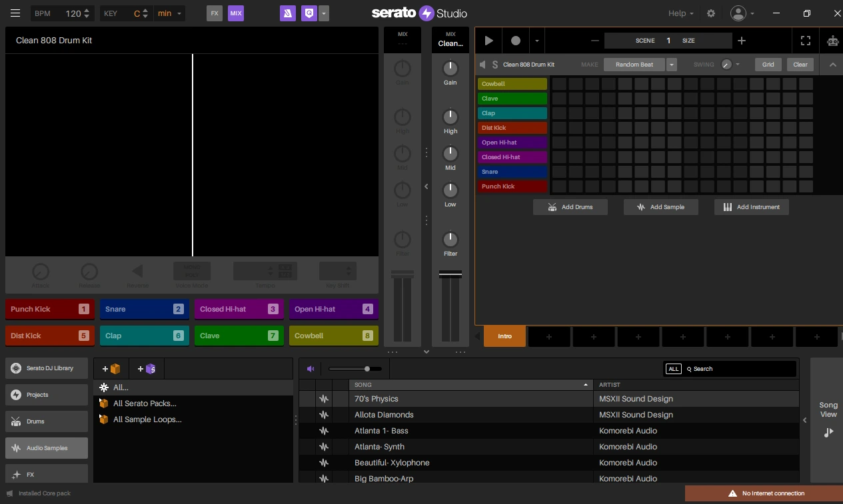Screen dimensions: 843x504
Task: Click the KEY stepper arrows next to C
Action: (x=145, y=13)
